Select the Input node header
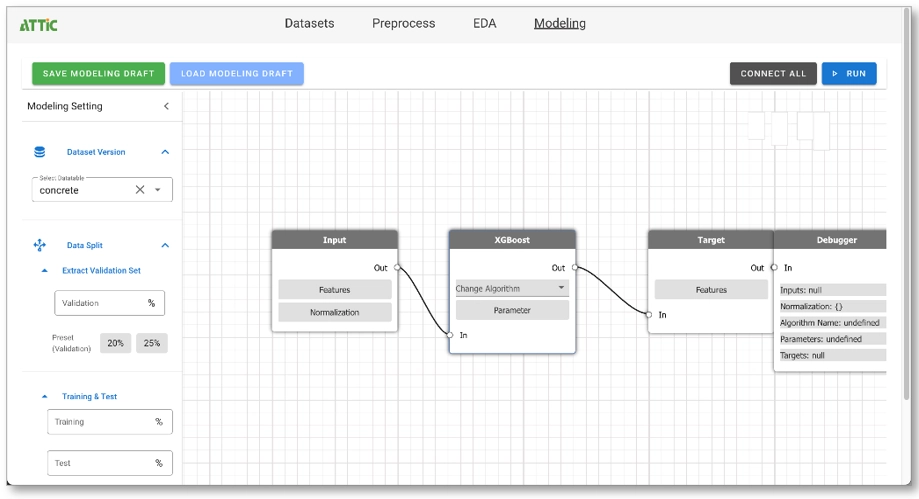The height and width of the screenshot is (499, 919). [335, 240]
